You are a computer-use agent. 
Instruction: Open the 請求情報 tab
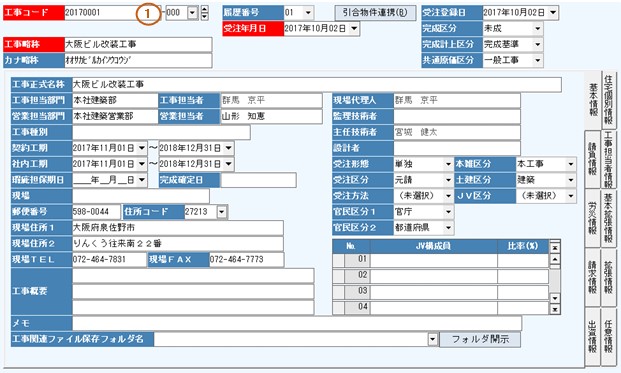592,277
